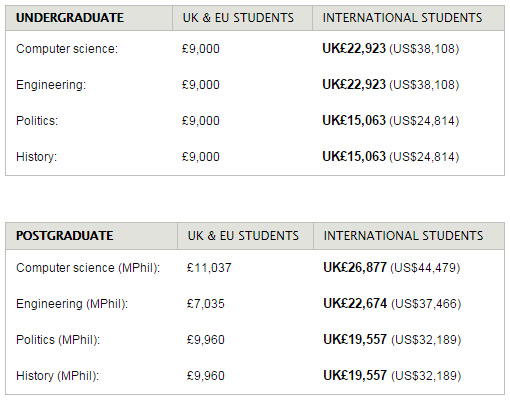Click the undergraduate Politics UK£15,063 fee
Viewport: 510px width, 402px height.
[x=354, y=120]
